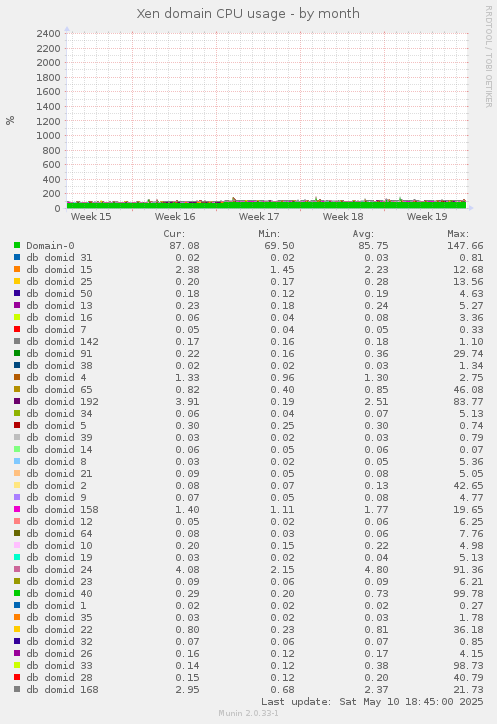Click the Max: column header

click(x=458, y=234)
